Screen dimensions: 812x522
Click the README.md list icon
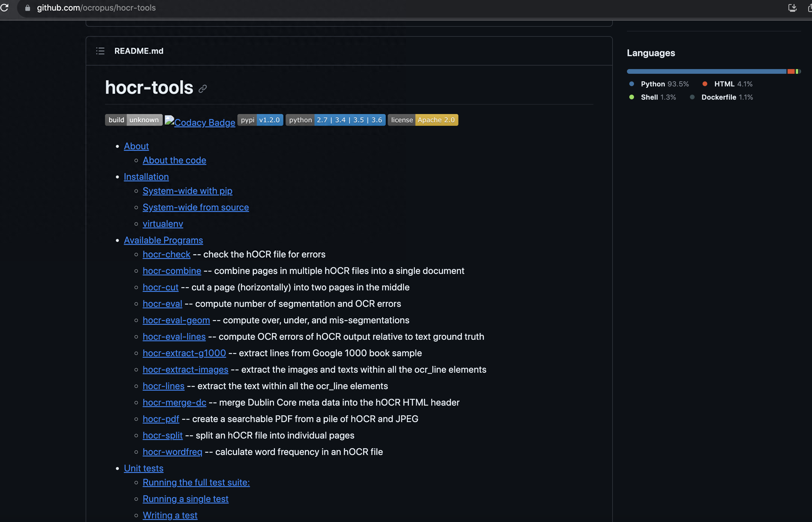coord(100,51)
